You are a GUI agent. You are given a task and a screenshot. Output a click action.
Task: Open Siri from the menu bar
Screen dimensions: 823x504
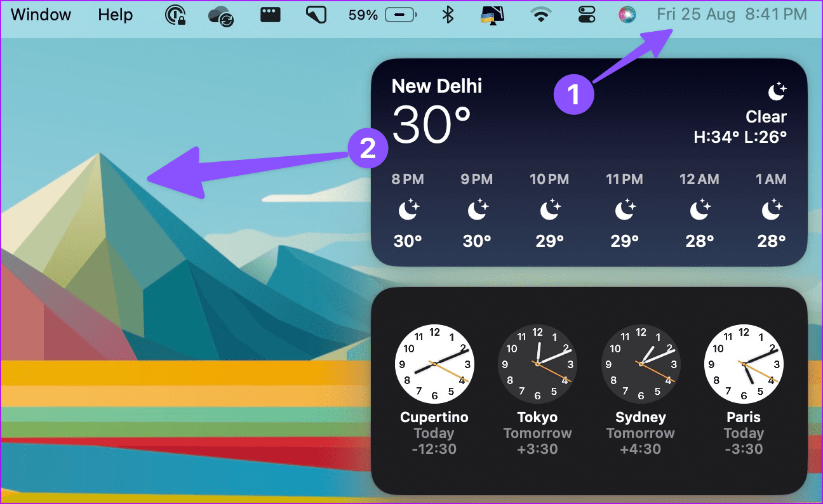point(626,14)
